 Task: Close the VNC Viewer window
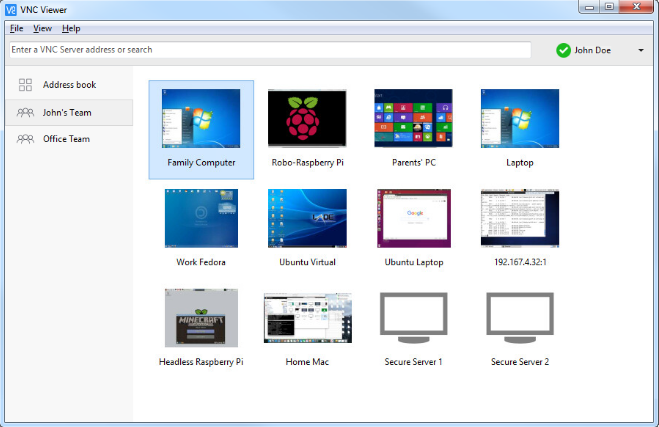coord(636,7)
